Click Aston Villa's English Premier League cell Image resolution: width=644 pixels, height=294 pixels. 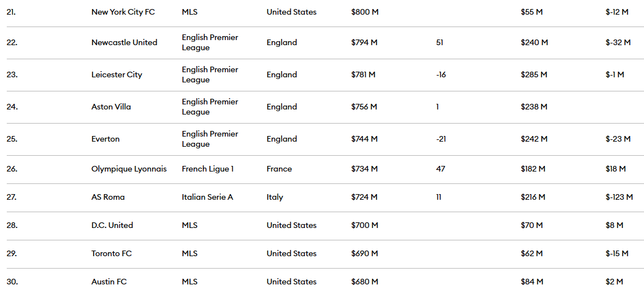coord(210,107)
